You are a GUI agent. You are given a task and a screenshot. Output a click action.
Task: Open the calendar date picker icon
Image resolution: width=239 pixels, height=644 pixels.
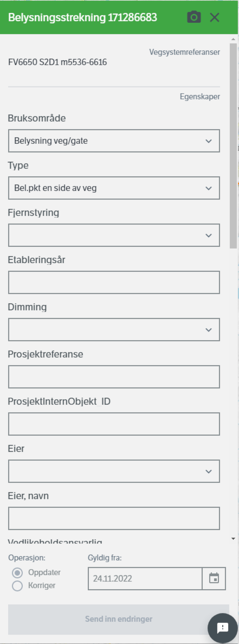click(x=214, y=578)
